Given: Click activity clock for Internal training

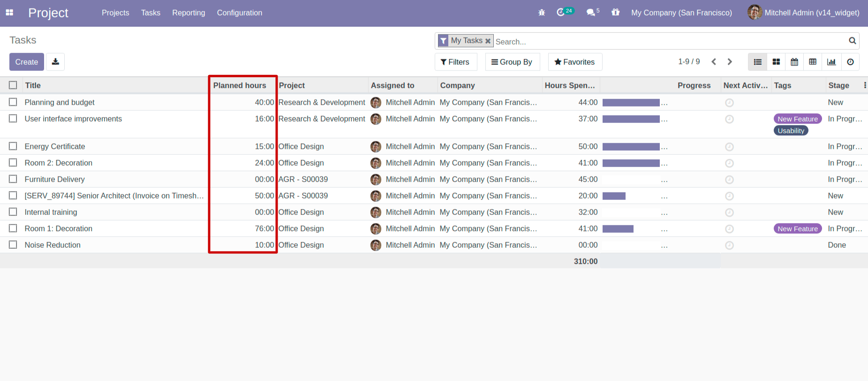Looking at the screenshot, I should (x=729, y=213).
